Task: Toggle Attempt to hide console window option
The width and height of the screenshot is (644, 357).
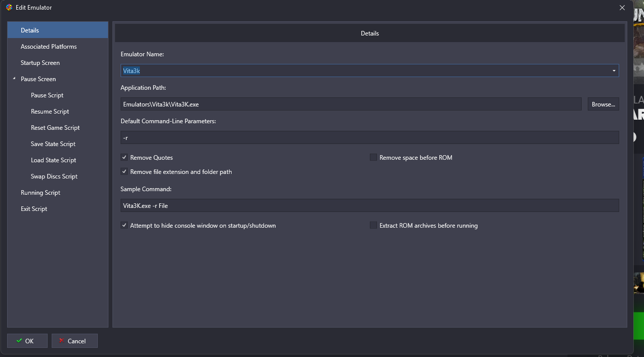Action: (x=124, y=226)
